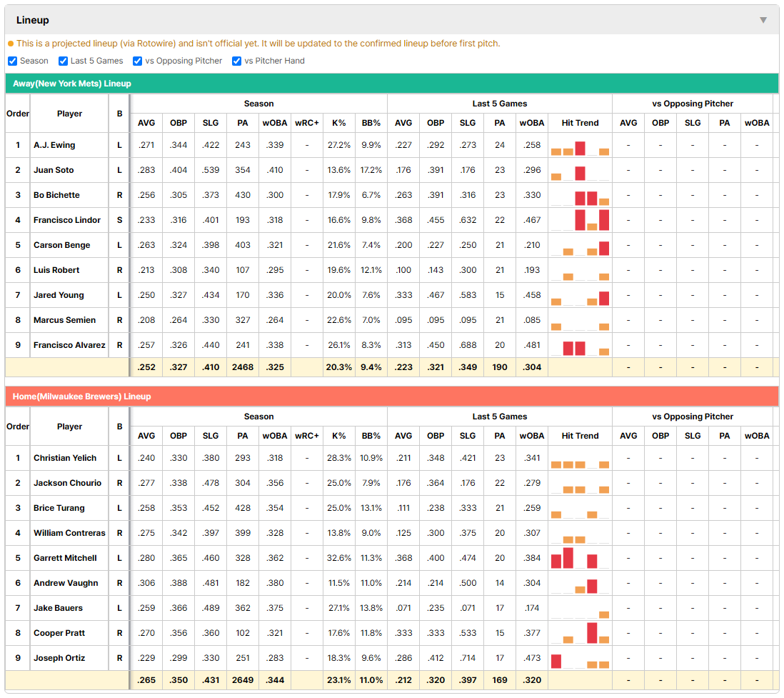
Task: Click the orange projected lineup warning dot
Action: [x=11, y=44]
